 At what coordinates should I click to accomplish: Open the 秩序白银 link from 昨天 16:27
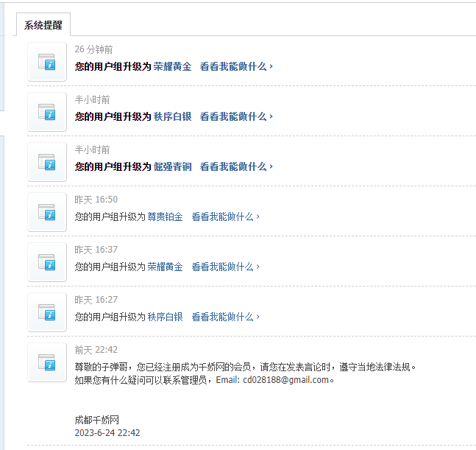(165, 317)
